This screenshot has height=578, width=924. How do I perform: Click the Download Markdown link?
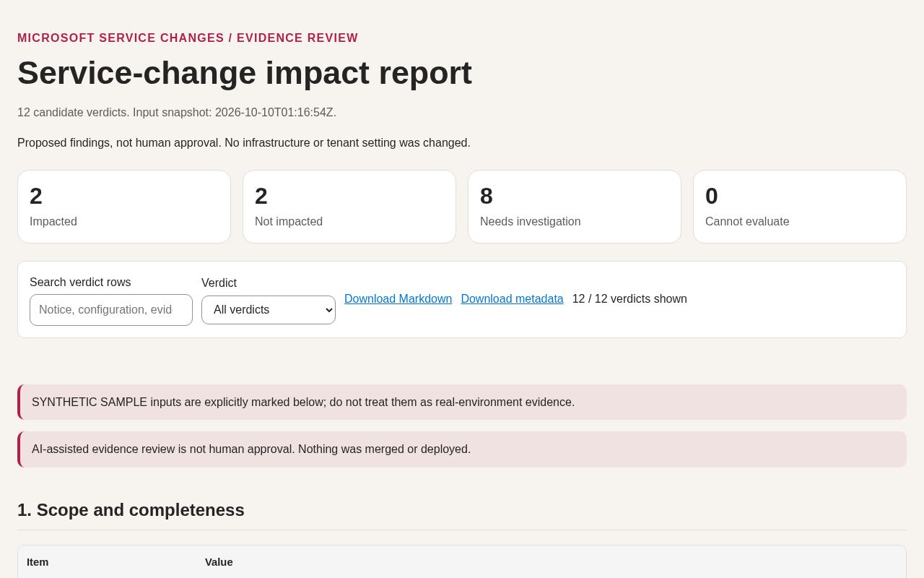(x=398, y=299)
